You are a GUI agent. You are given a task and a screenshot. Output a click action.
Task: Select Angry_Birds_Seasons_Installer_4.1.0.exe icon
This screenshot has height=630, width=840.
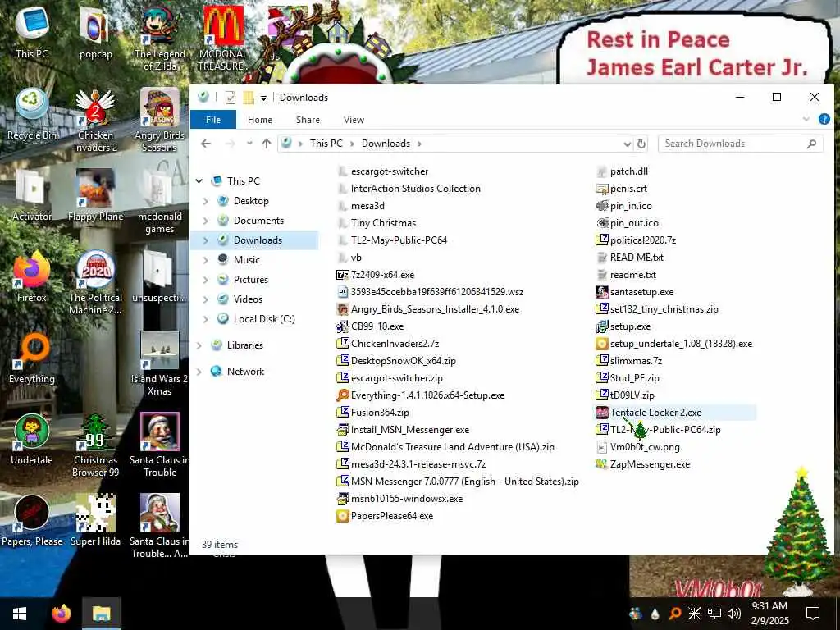point(342,309)
